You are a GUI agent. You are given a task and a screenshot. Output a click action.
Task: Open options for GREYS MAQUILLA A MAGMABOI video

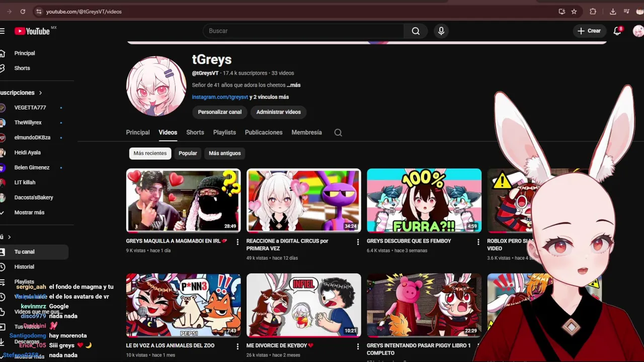[237, 242]
